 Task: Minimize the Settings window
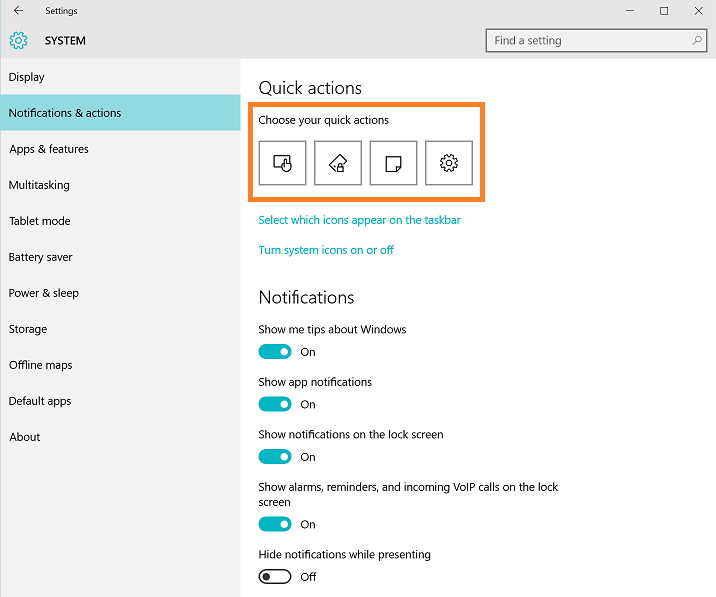coord(630,11)
